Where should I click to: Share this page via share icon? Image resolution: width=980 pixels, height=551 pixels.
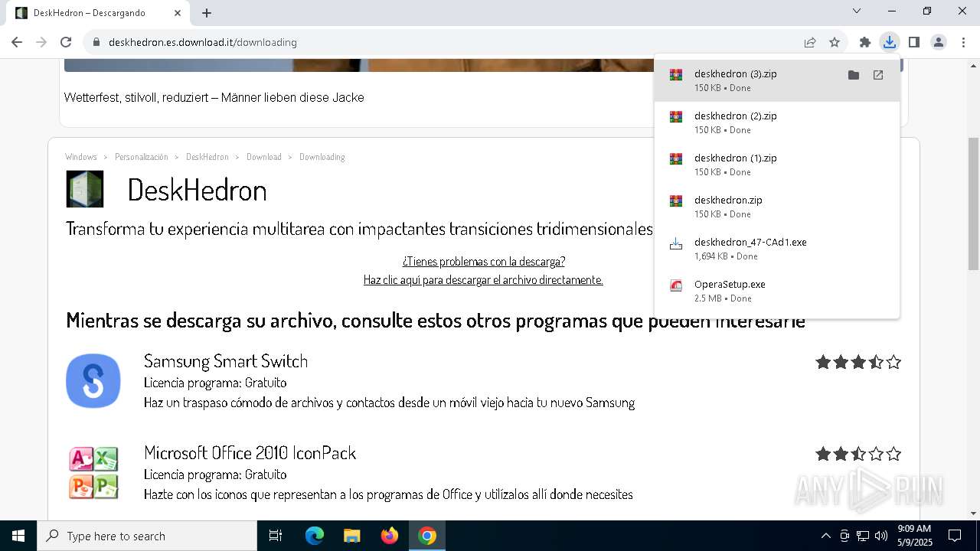(810, 42)
